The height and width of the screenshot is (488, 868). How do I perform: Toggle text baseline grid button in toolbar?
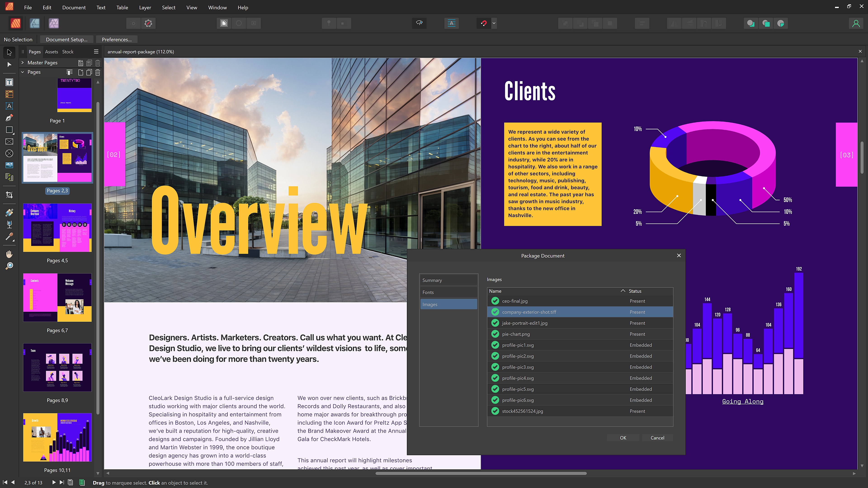click(x=451, y=23)
